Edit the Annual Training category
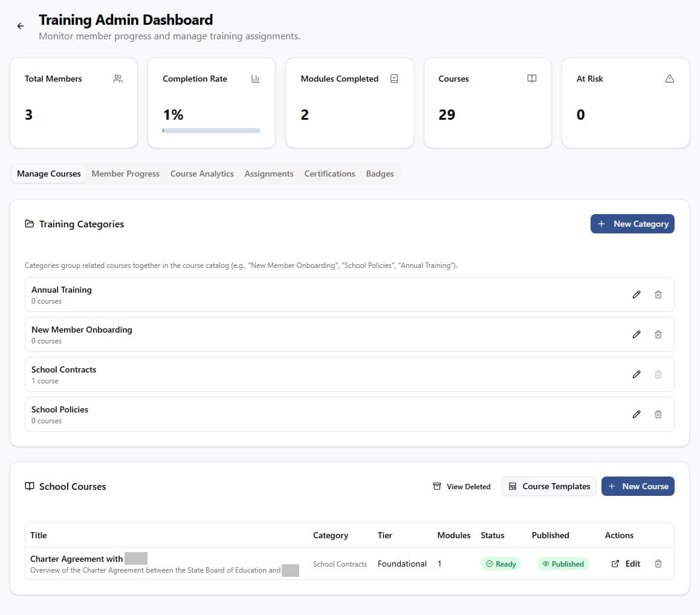 (637, 294)
